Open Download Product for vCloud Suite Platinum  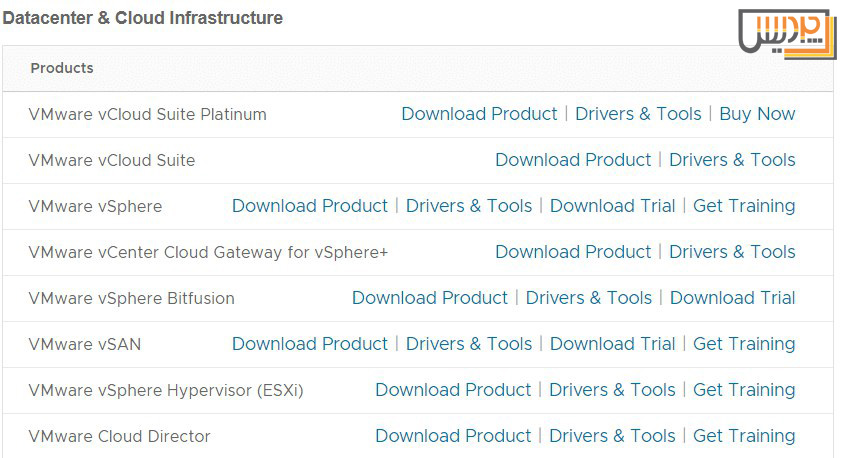pyautogui.click(x=479, y=114)
